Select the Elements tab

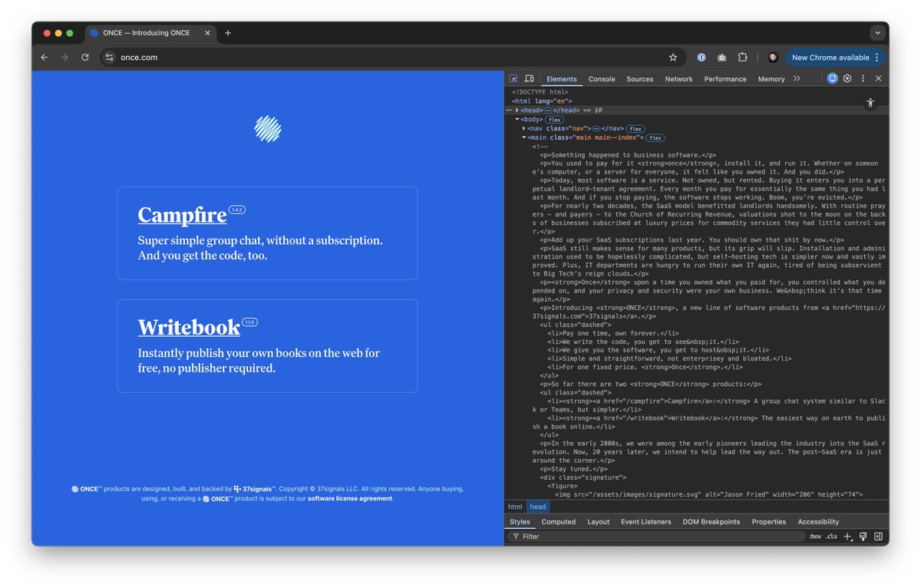pos(561,79)
